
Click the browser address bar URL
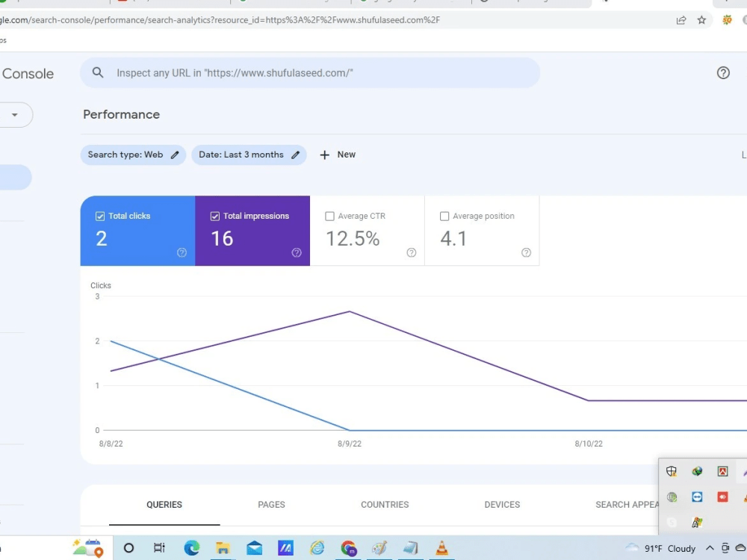coord(220,20)
